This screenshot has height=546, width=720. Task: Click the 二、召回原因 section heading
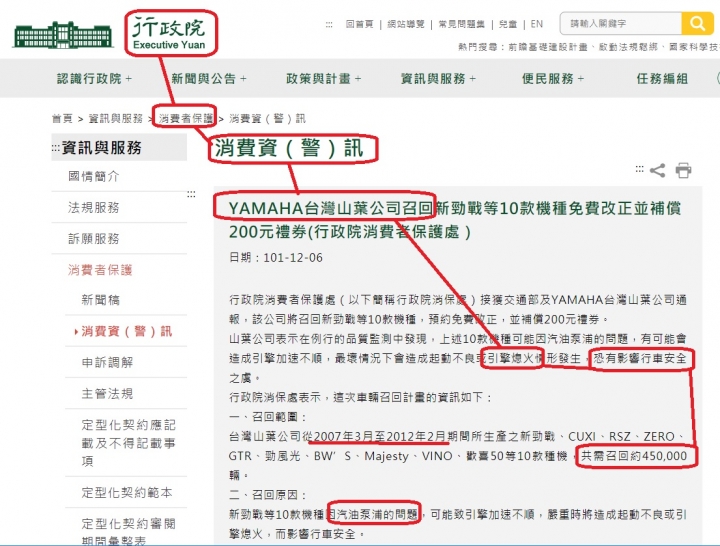pyautogui.click(x=268, y=495)
